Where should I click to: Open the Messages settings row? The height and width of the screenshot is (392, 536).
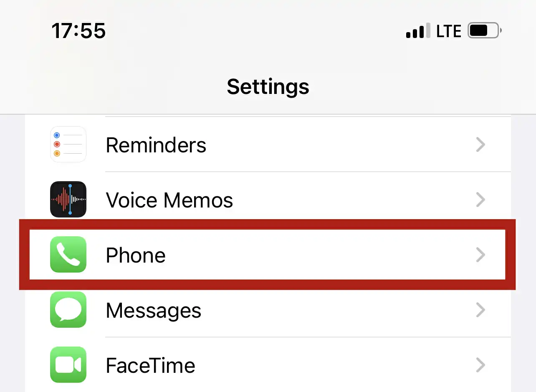tap(267, 310)
